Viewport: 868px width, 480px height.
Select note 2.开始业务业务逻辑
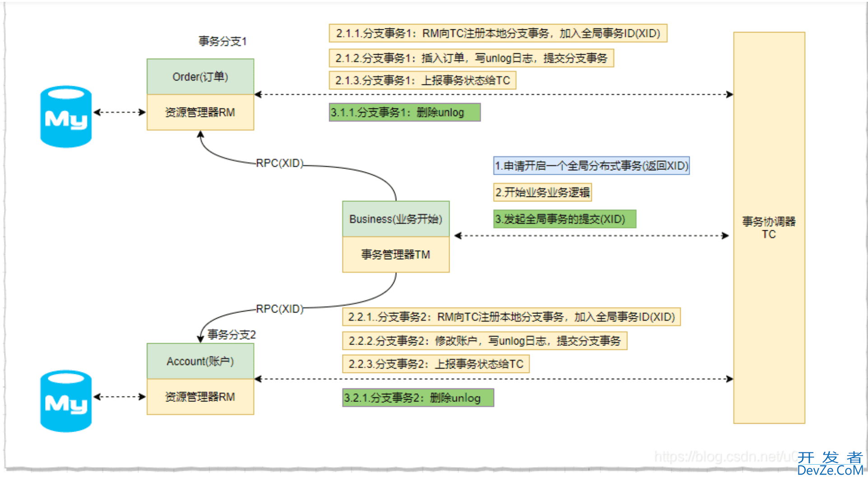click(x=543, y=192)
